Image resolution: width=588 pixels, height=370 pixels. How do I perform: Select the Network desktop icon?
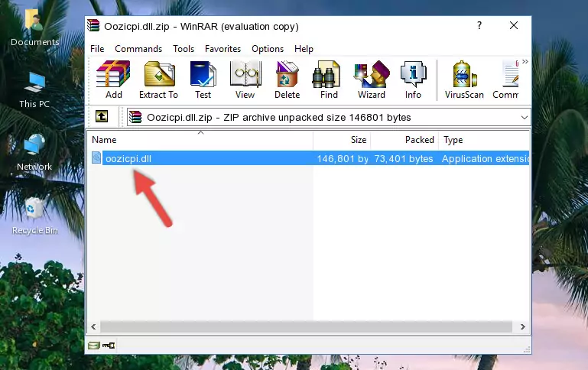(34, 153)
